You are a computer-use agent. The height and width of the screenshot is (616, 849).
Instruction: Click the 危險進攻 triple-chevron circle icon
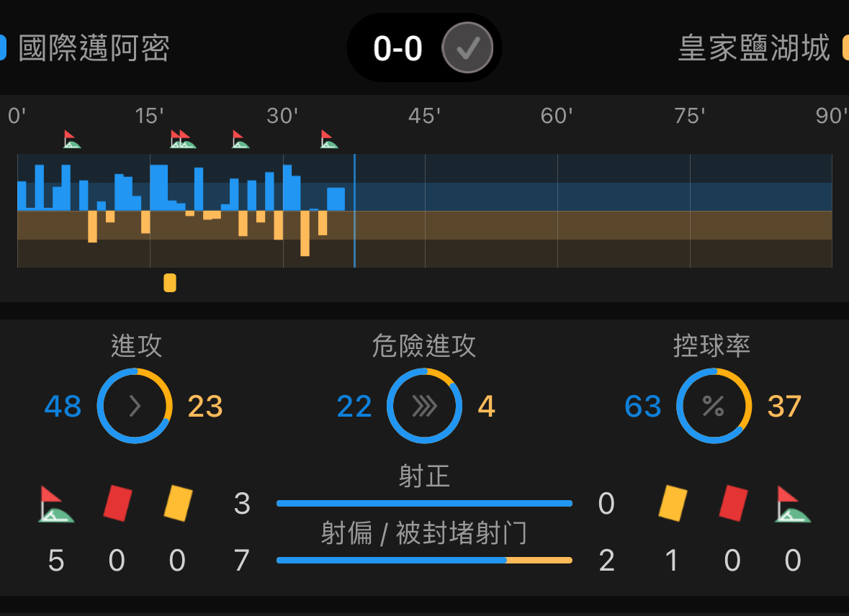click(425, 406)
